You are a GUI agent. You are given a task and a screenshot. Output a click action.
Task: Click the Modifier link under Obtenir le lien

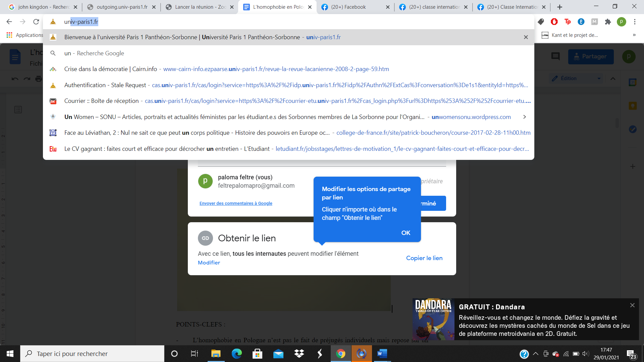click(x=209, y=263)
